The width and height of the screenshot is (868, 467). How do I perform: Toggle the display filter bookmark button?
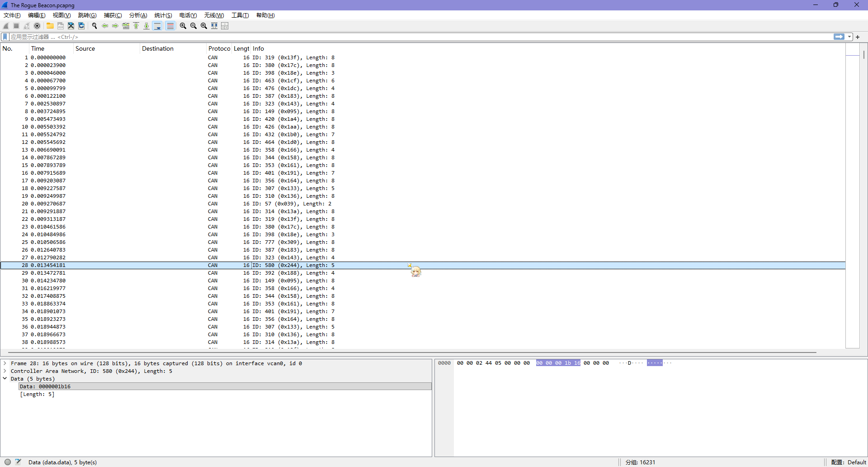click(5, 37)
